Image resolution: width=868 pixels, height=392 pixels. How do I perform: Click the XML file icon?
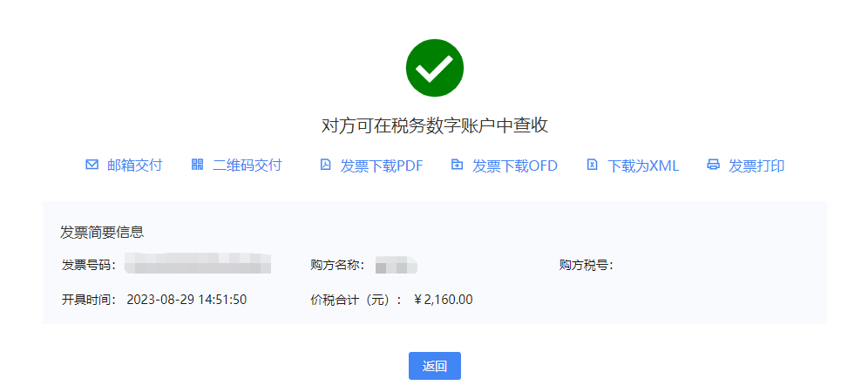pyautogui.click(x=593, y=165)
